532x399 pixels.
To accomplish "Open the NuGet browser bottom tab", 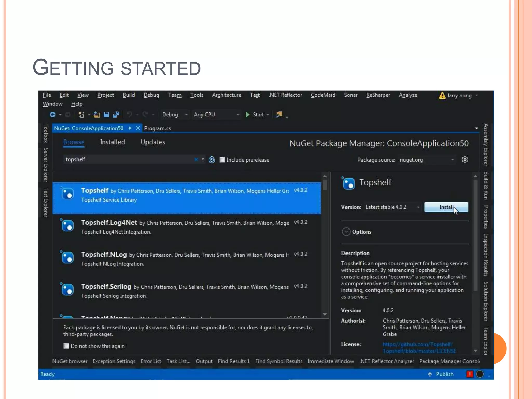I will [70, 361].
